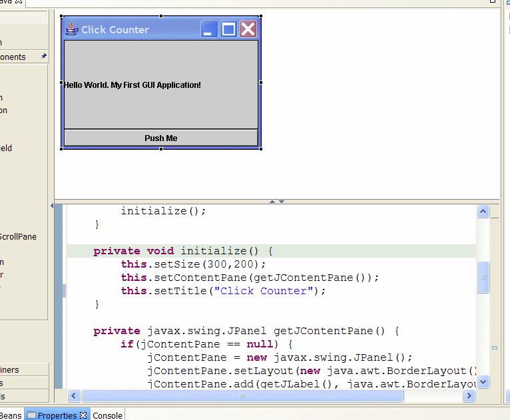The height and width of the screenshot is (420, 510).
Task: Click the up arrow on the sash between design and source
Action: click(272, 201)
